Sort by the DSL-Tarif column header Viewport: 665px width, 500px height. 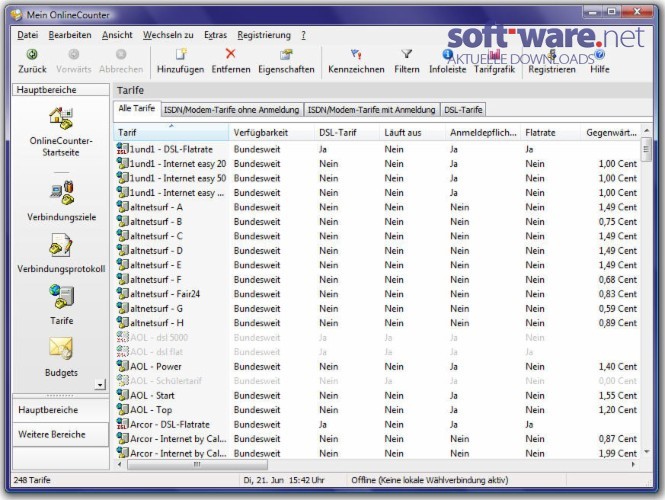point(347,132)
